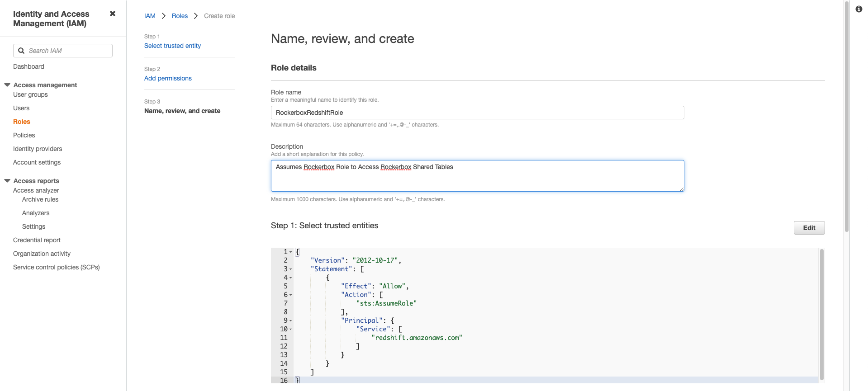Click the Name, review, and create step label
Image resolution: width=868 pixels, height=391 pixels.
pos(182,111)
